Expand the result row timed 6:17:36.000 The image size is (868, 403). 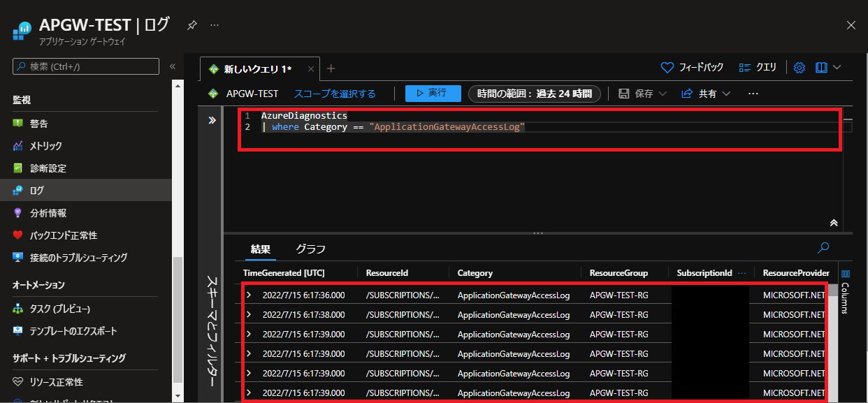(248, 295)
